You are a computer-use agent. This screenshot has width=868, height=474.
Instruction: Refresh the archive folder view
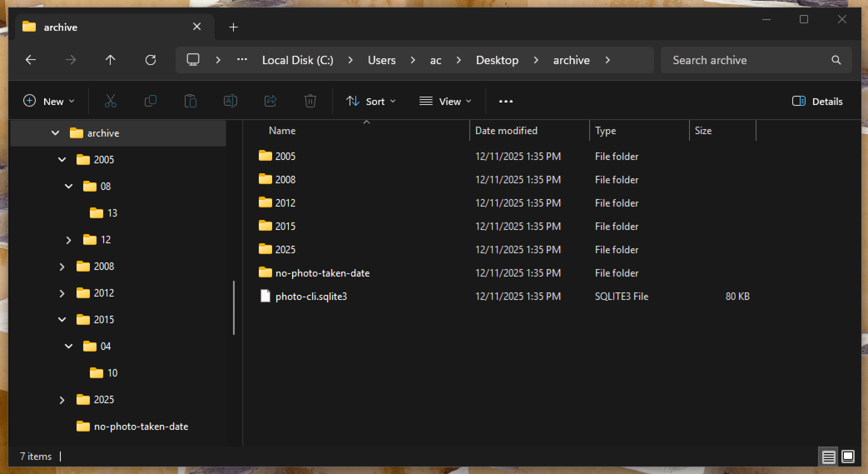(151, 60)
